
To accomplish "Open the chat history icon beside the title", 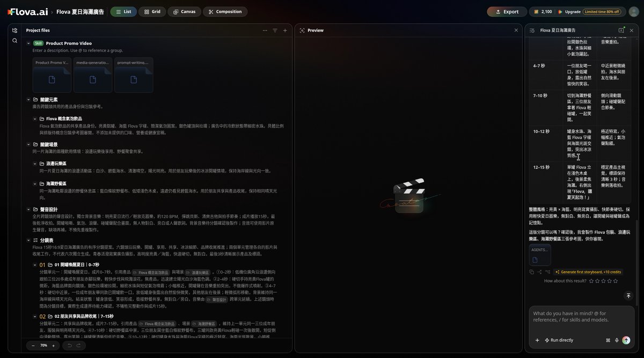I will pos(532,31).
